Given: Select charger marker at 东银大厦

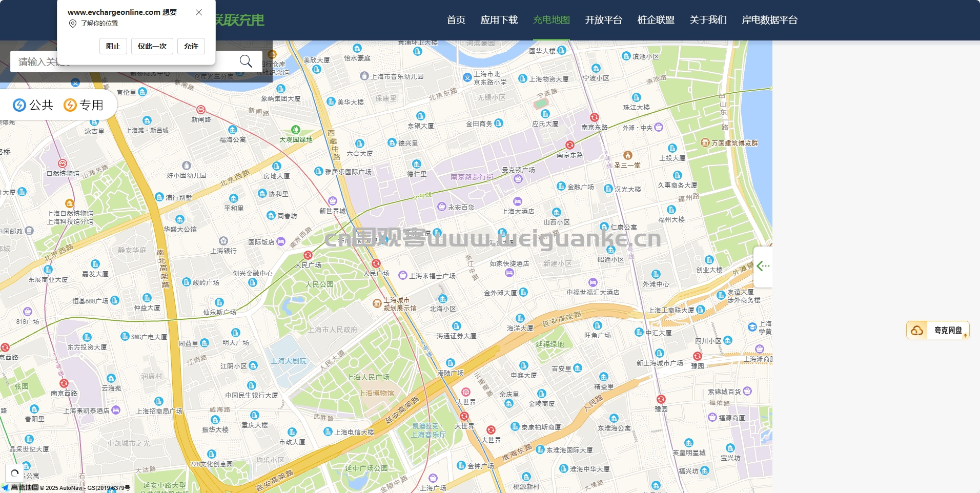Looking at the screenshot, I should click(x=421, y=116).
